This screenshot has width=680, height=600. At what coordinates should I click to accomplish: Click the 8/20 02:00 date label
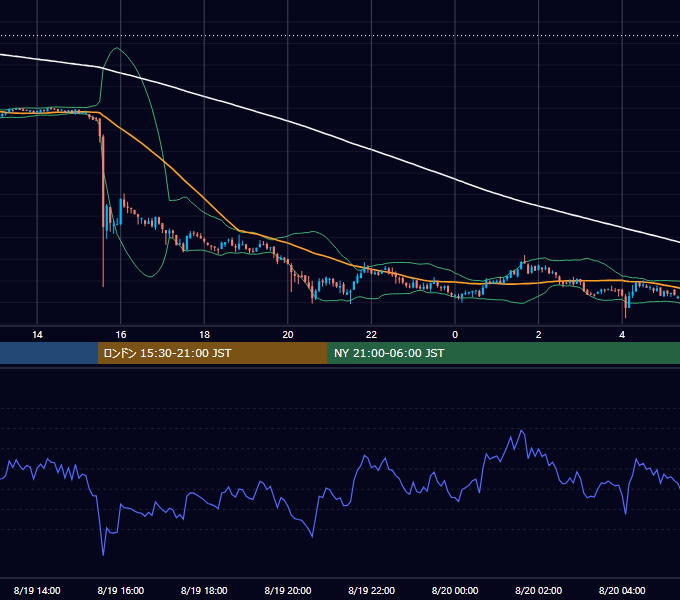click(x=538, y=590)
